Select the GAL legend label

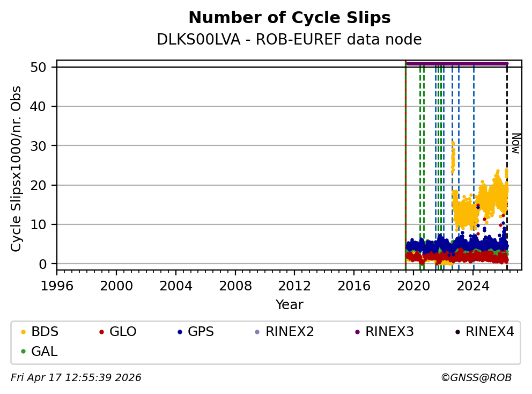(45, 352)
